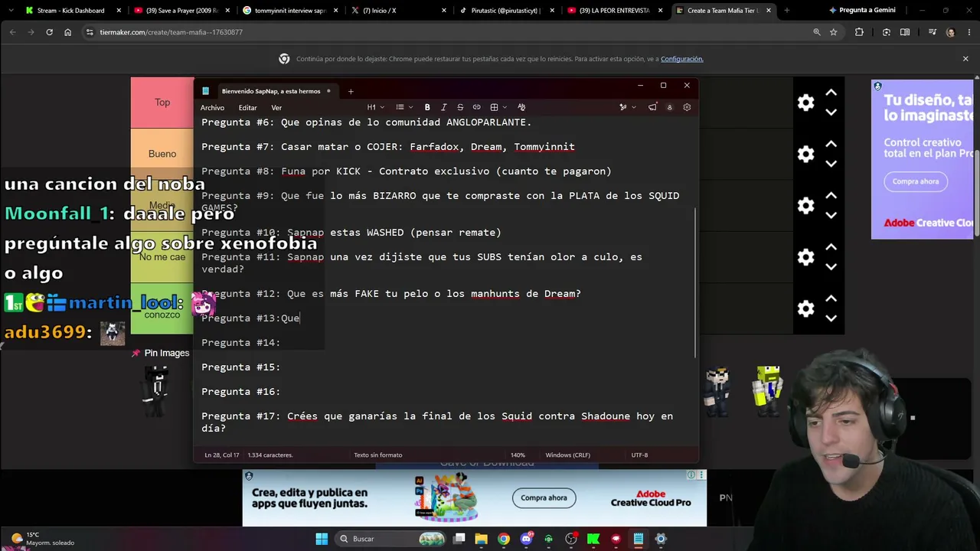The height and width of the screenshot is (551, 980).
Task: Click the Pin Images button
Action: point(160,353)
